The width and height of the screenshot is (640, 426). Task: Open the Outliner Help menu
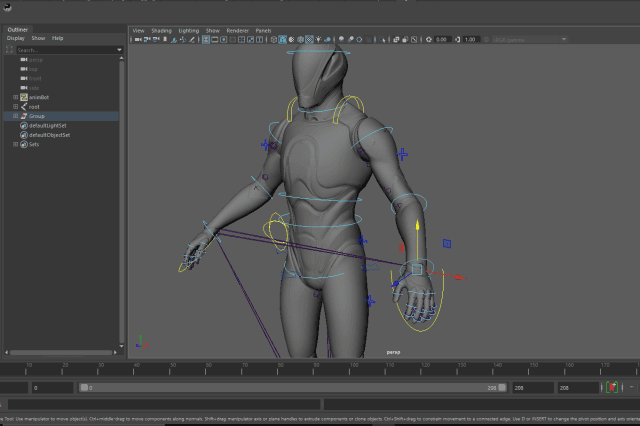pos(57,38)
